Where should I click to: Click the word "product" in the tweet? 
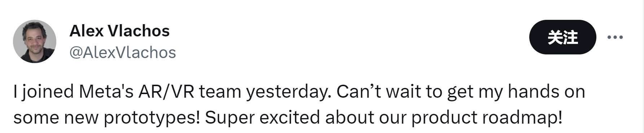click(x=444, y=118)
